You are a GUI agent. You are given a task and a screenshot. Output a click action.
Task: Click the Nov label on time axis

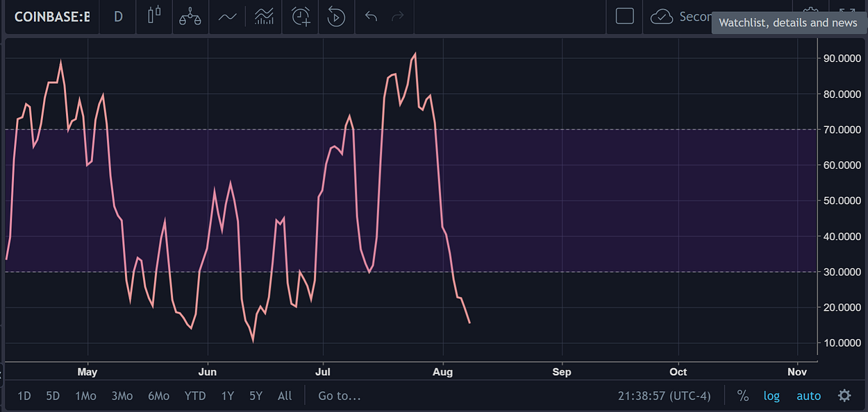click(x=797, y=372)
